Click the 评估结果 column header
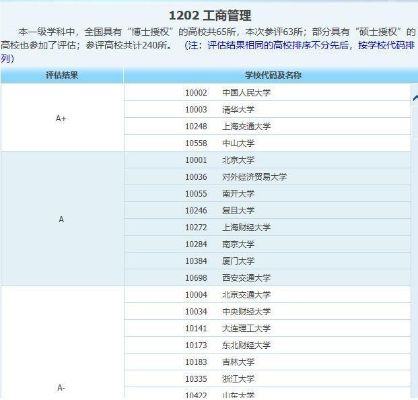This screenshot has width=418, height=400. pyautogui.click(x=62, y=75)
